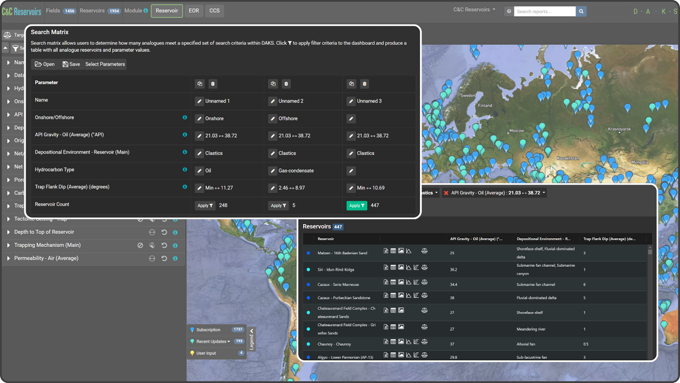
Task: Edit the Onshore value pencil icon
Action: (199, 118)
